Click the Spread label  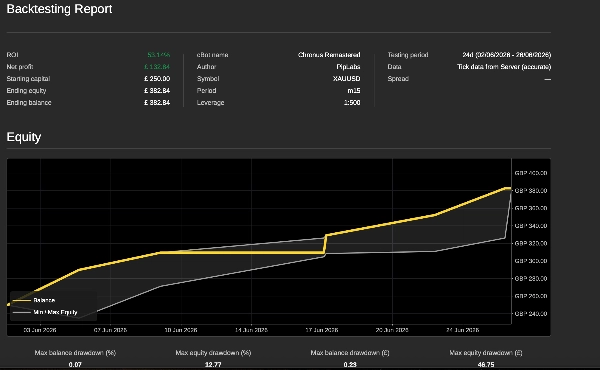click(x=398, y=78)
